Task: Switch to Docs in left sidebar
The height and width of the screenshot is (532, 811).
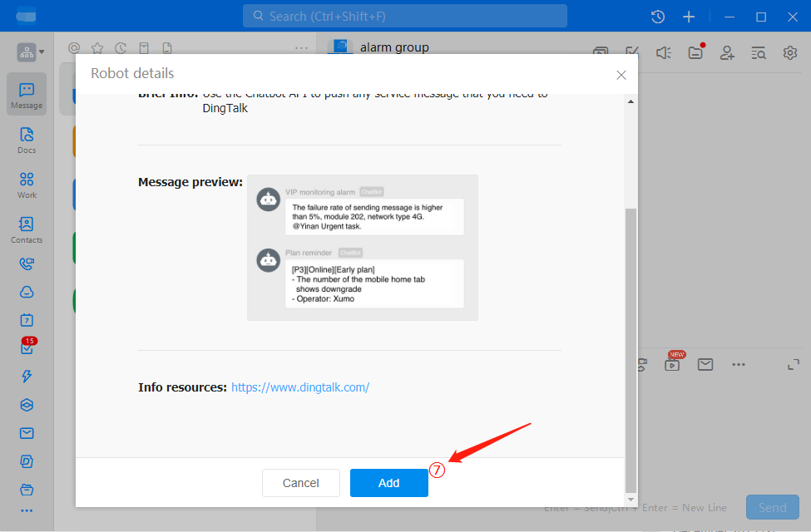Action: tap(27, 140)
